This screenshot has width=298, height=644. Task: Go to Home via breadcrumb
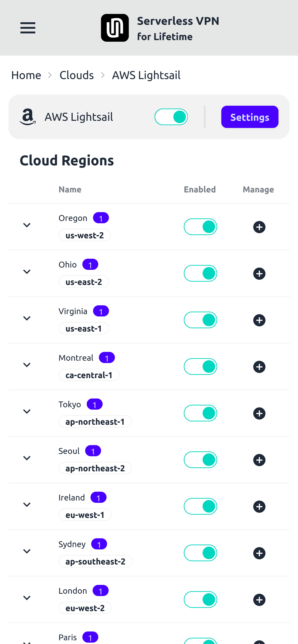(x=26, y=75)
